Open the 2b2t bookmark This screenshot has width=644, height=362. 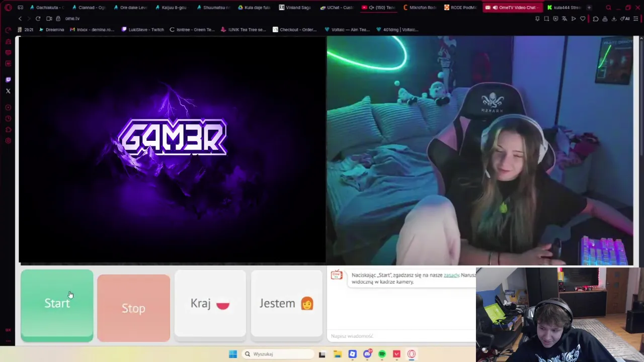25,30
